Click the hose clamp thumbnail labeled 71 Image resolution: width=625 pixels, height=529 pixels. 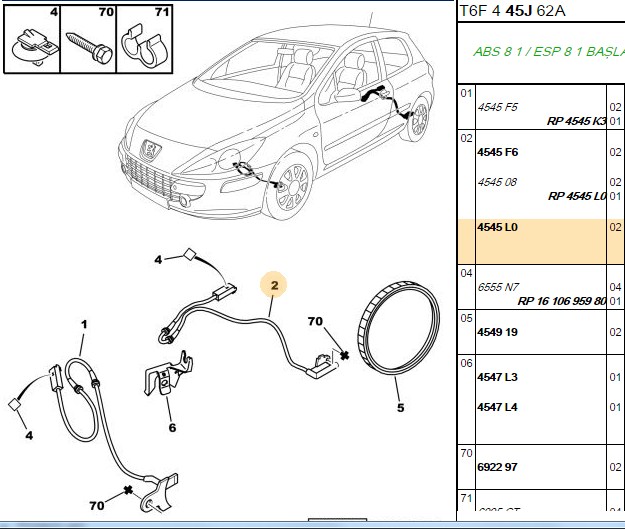tap(144, 39)
